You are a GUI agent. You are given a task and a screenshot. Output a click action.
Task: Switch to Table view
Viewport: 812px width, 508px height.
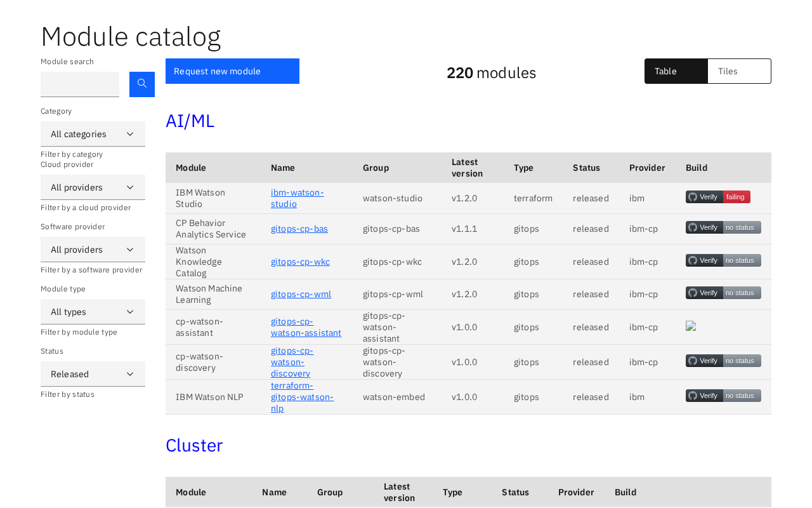pos(676,71)
